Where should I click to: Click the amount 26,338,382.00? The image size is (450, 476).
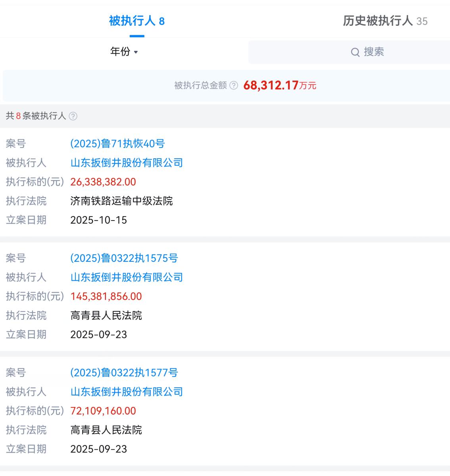(103, 182)
